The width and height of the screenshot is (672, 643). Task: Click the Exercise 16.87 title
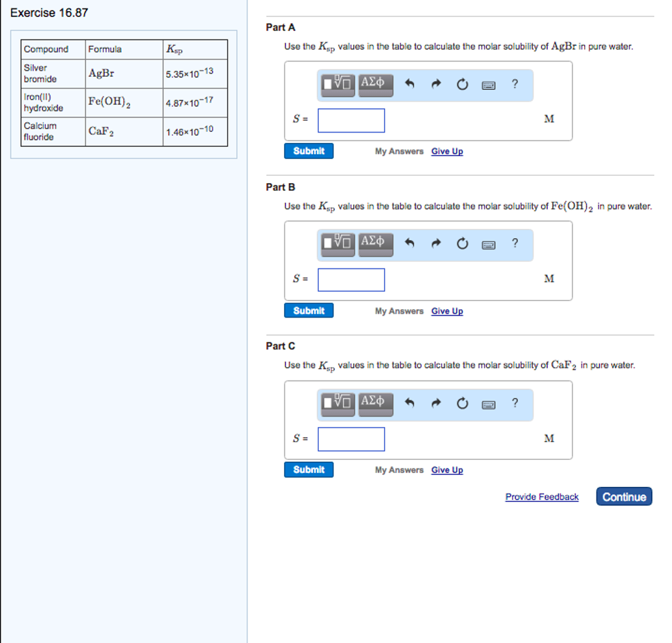click(x=49, y=13)
